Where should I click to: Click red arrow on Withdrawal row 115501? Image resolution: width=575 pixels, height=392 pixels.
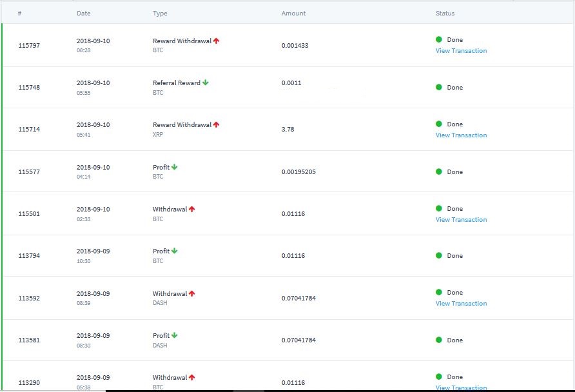tap(192, 209)
